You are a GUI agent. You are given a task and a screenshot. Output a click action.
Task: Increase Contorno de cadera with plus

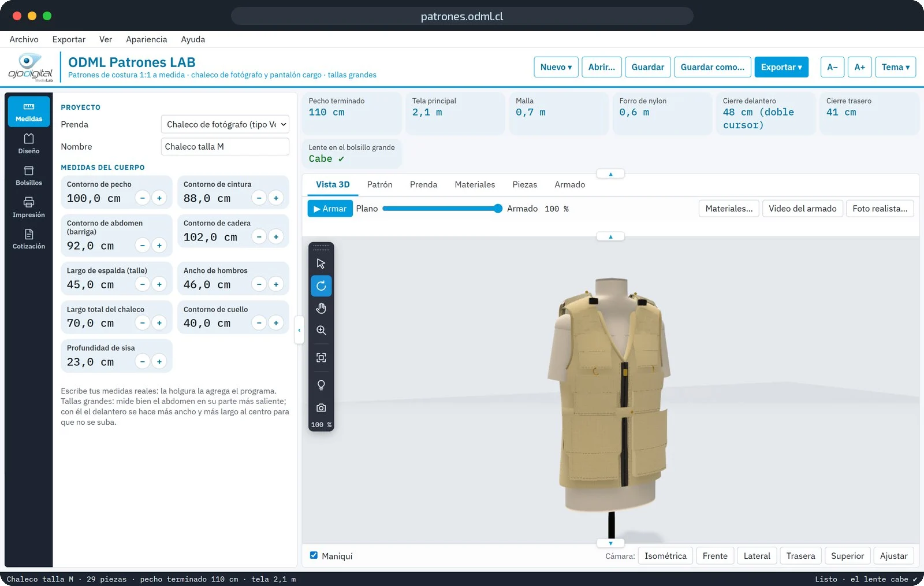[276, 237]
